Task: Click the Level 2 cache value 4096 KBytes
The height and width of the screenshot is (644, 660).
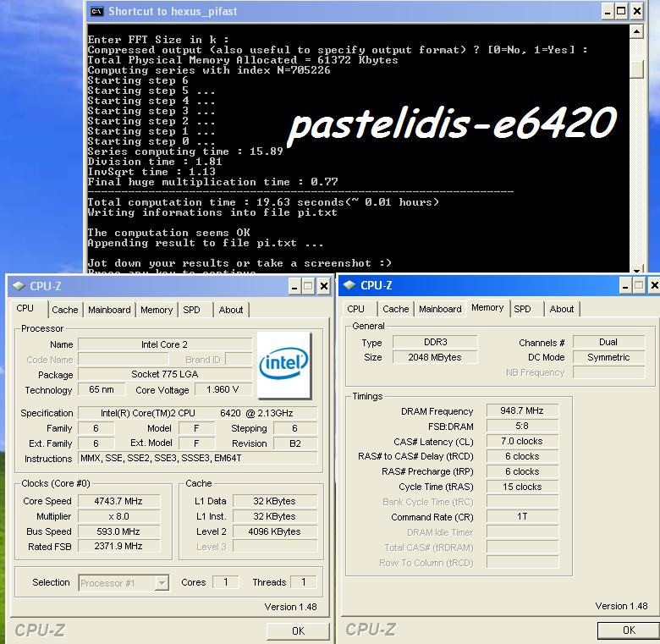Action: (274, 531)
